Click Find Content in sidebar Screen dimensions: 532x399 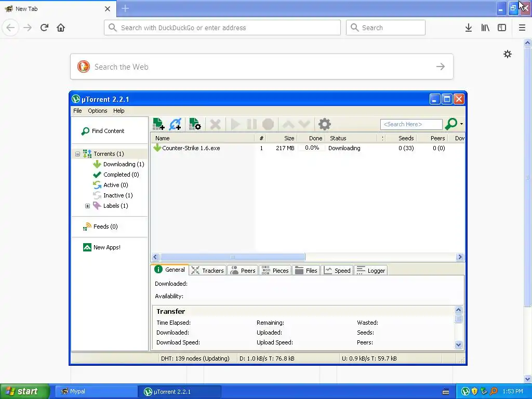coord(103,131)
